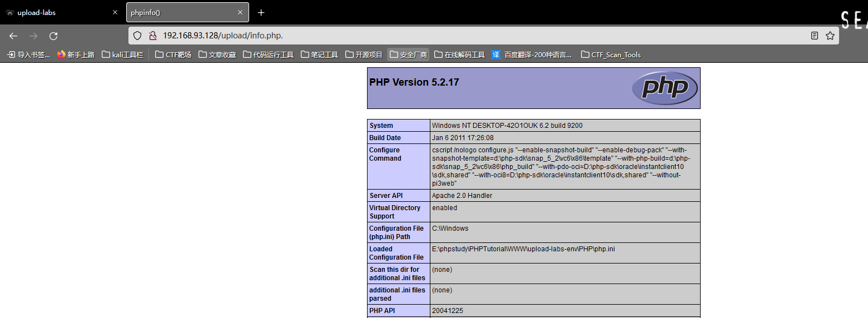Open the shield tracking protection icon
868x318 pixels.
(x=137, y=36)
